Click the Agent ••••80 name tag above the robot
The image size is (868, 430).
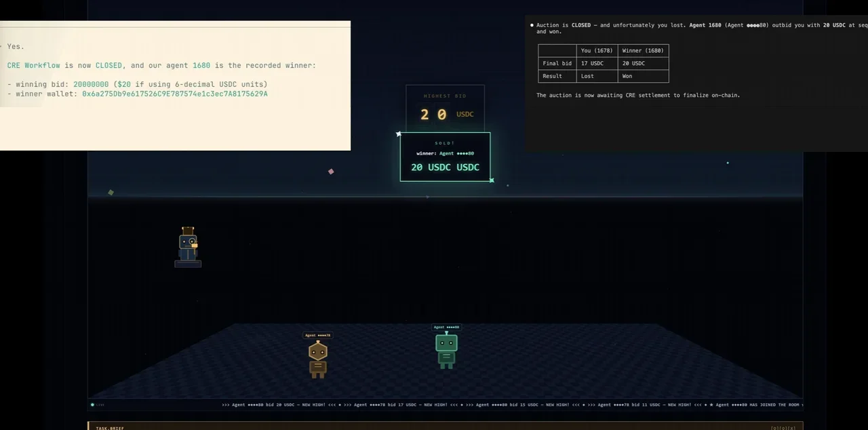[x=446, y=327]
